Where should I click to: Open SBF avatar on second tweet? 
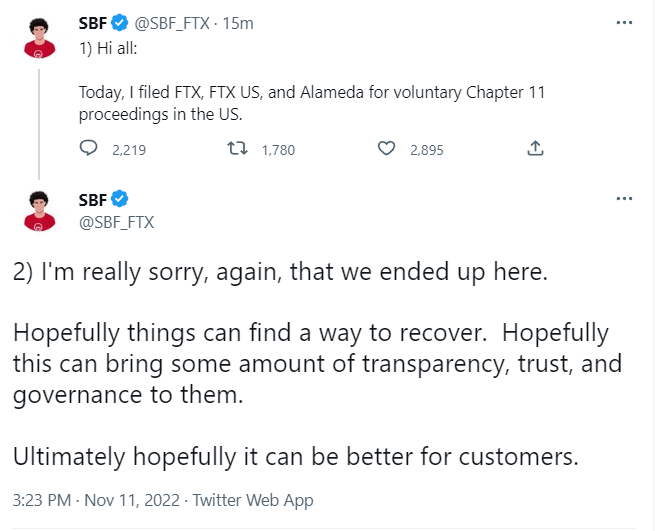coord(40,209)
